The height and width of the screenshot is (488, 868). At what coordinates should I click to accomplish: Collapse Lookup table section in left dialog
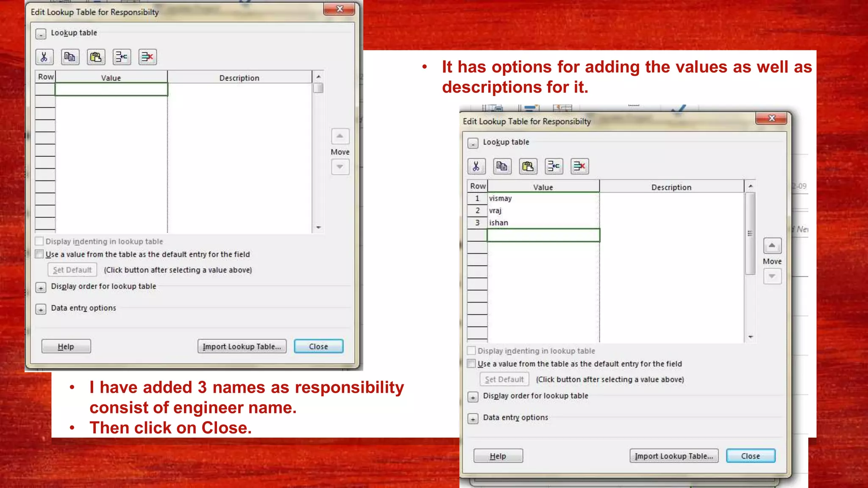(x=41, y=34)
